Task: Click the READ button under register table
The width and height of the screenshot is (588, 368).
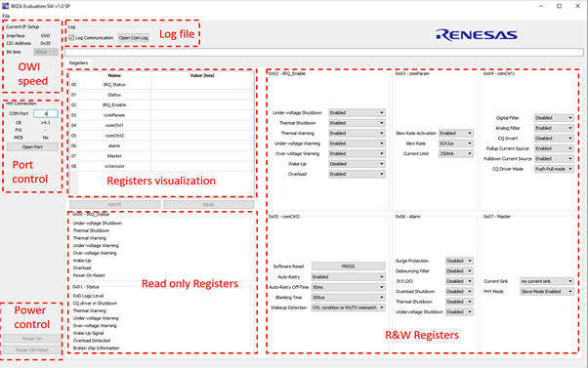Action: [208, 205]
